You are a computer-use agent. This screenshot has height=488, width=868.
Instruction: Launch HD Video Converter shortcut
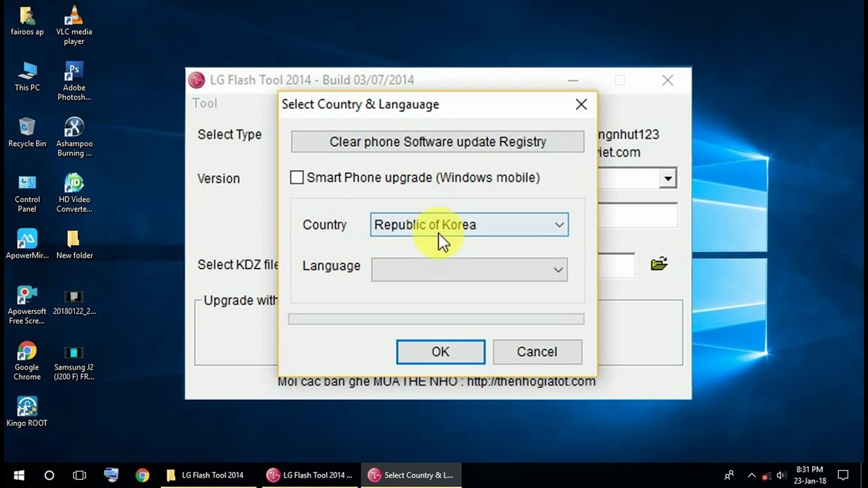tap(74, 194)
